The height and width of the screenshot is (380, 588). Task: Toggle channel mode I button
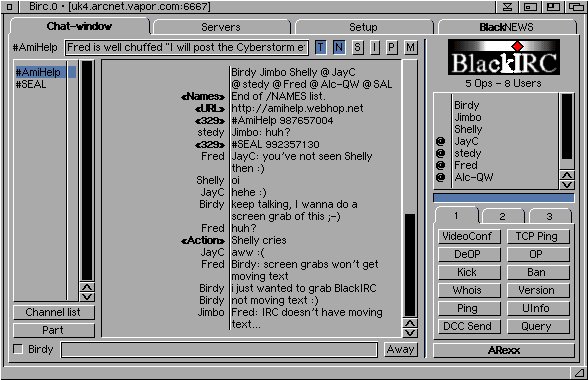click(x=375, y=47)
